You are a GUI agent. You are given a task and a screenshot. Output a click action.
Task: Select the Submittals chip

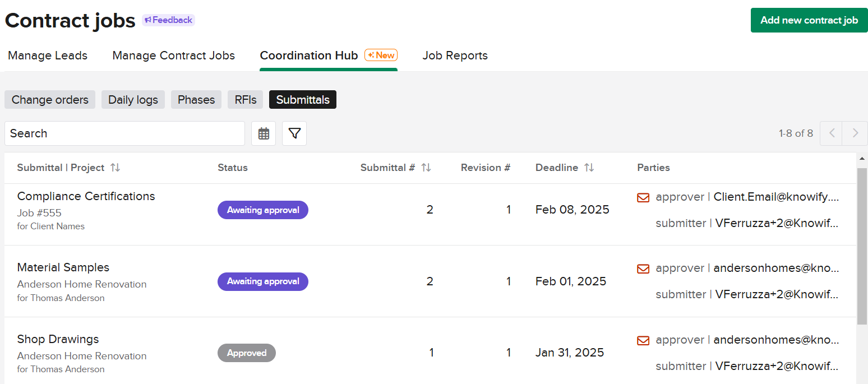[x=303, y=100]
